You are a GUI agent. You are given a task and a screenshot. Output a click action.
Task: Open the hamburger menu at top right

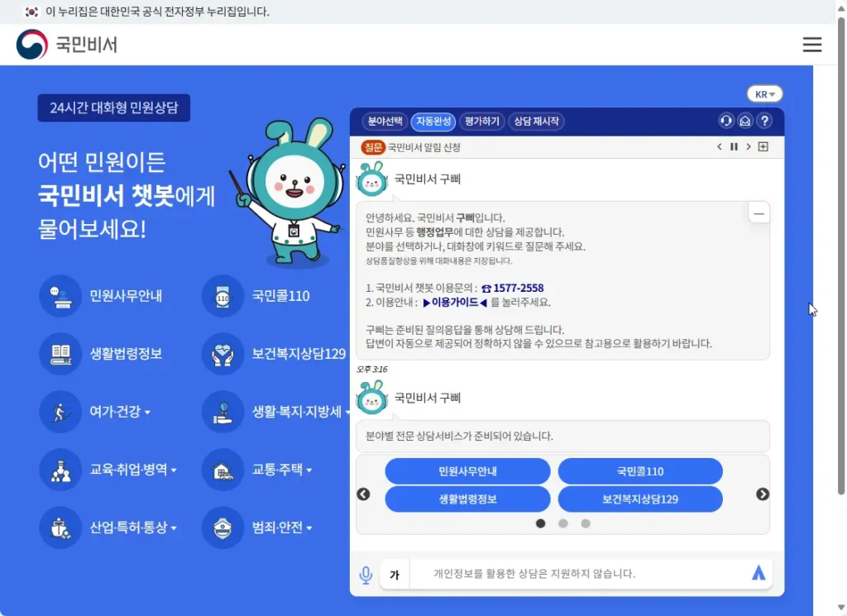pos(811,45)
